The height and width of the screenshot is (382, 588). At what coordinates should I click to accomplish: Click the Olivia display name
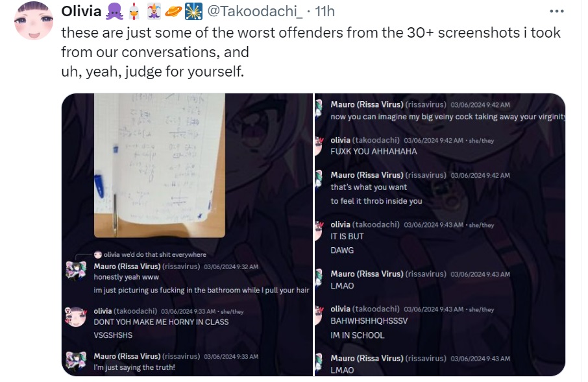point(81,11)
